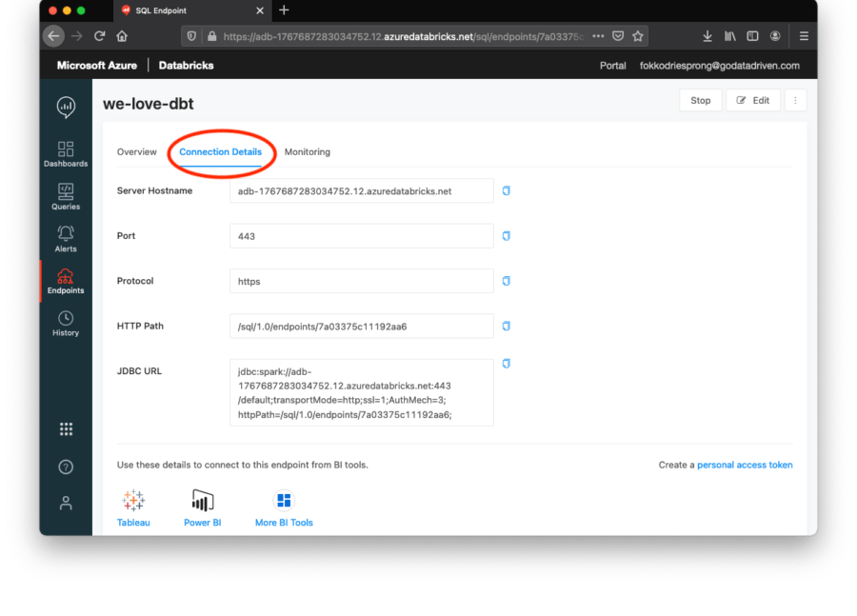Viewport: 857px width, 616px height.
Task: Go back using the browser back arrow
Action: pos(53,36)
